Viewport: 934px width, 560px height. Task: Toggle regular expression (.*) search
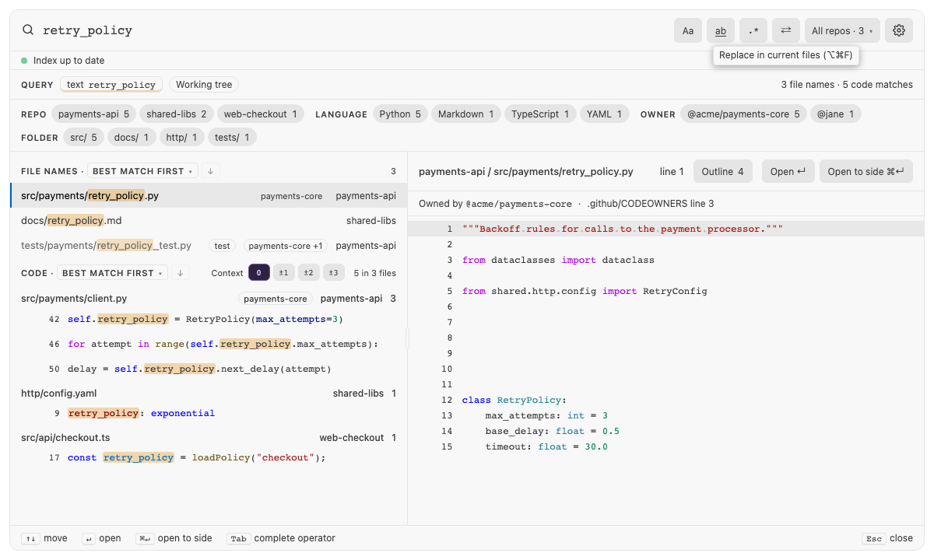click(x=753, y=30)
